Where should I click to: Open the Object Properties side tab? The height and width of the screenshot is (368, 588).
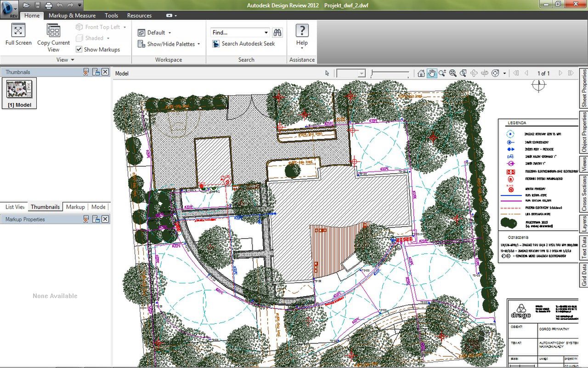pyautogui.click(x=583, y=132)
